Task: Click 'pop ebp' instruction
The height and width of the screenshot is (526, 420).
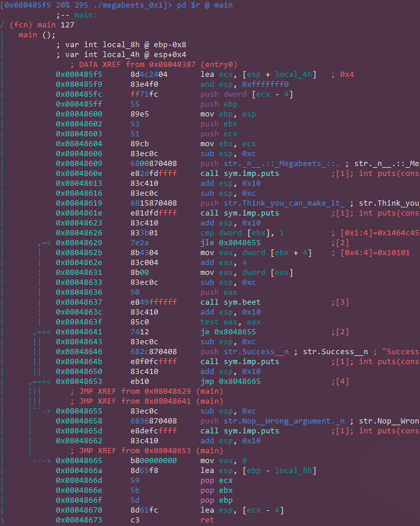Action: (216, 500)
